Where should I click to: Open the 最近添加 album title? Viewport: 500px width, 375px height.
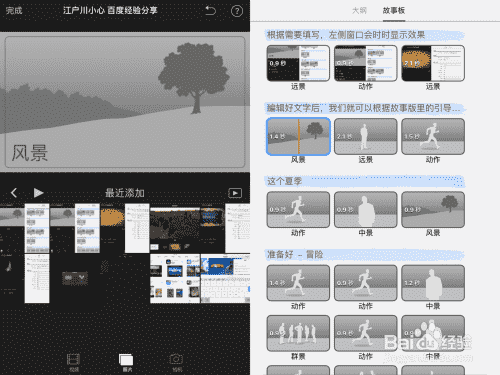[x=125, y=193]
